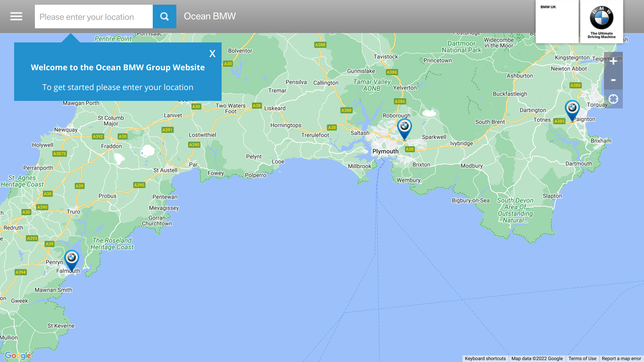Open Keyboard shortcuts
The width and height of the screenshot is (644, 362).
click(485, 358)
